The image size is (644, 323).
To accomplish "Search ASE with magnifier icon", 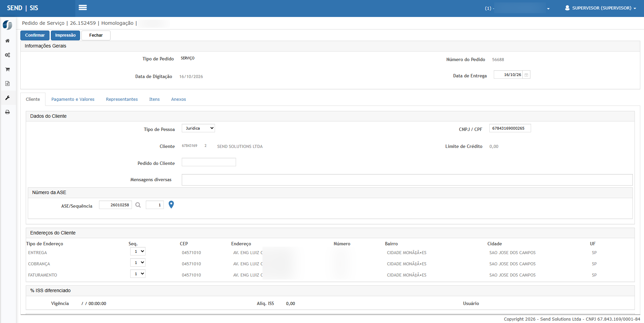I will [x=138, y=205].
